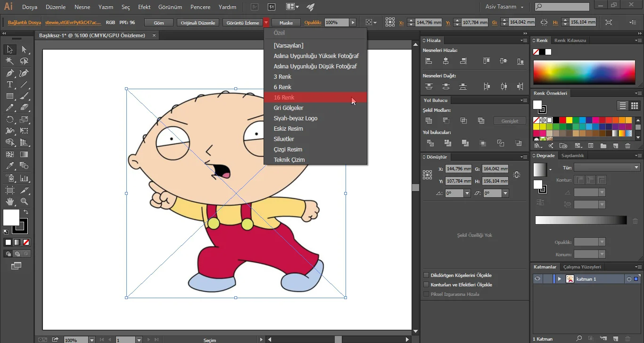Image resolution: width=644 pixels, height=343 pixels.
Task: Set toolbox paint to Color mode
Action: pos(8,242)
